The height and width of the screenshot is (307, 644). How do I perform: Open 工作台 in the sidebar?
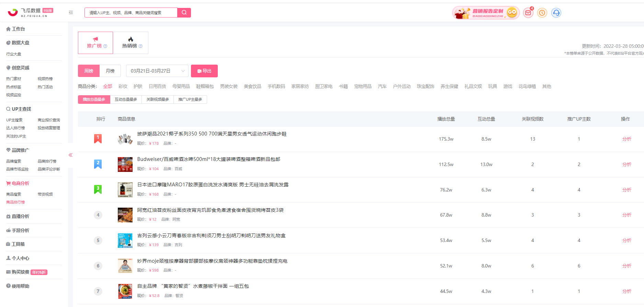coord(16,29)
